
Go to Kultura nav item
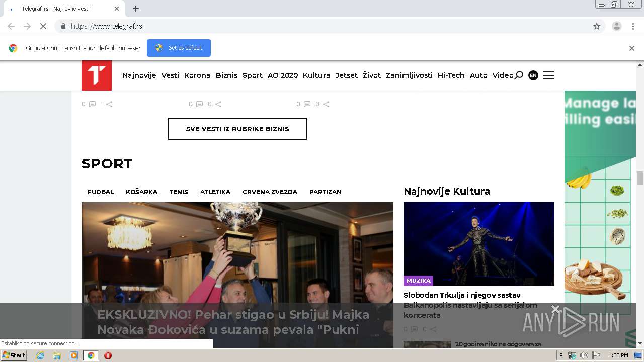pos(316,75)
